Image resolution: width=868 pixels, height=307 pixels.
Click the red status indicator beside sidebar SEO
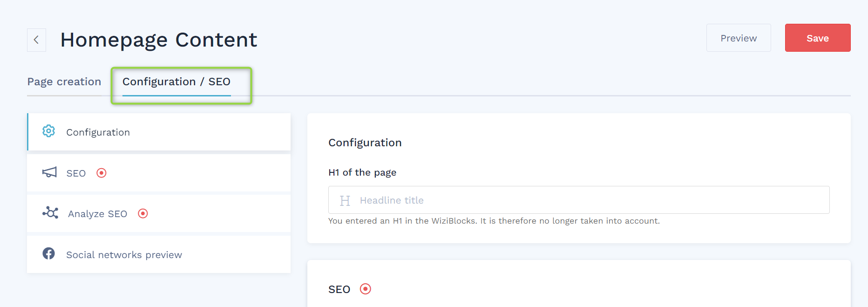102,173
